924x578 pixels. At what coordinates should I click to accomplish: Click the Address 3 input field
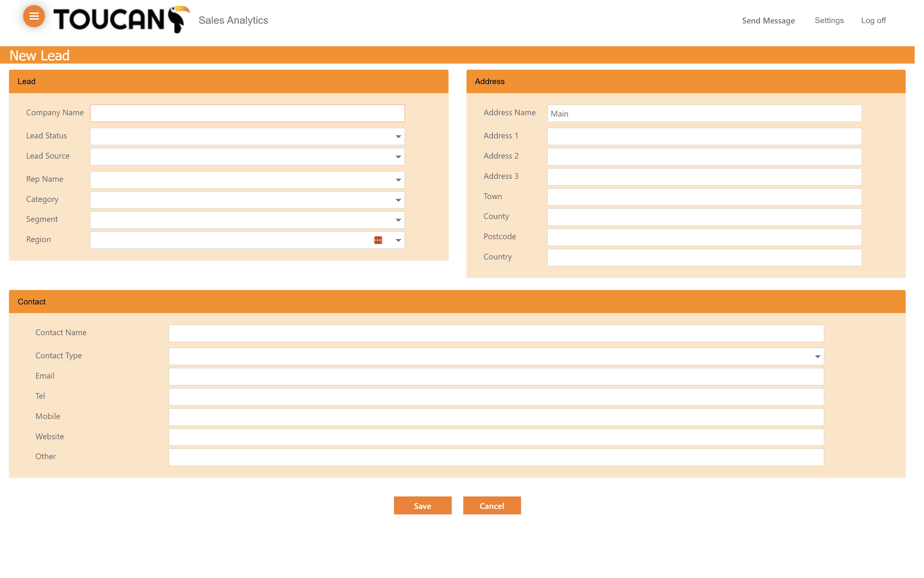coord(705,177)
